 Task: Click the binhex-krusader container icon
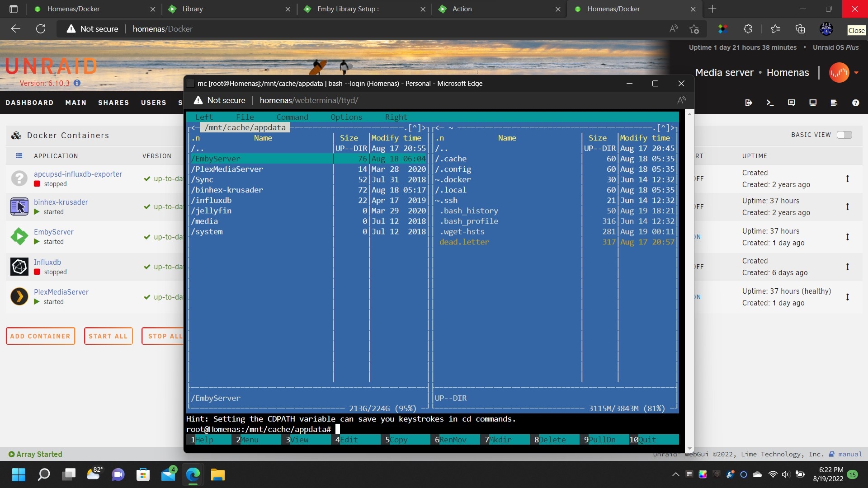(19, 206)
